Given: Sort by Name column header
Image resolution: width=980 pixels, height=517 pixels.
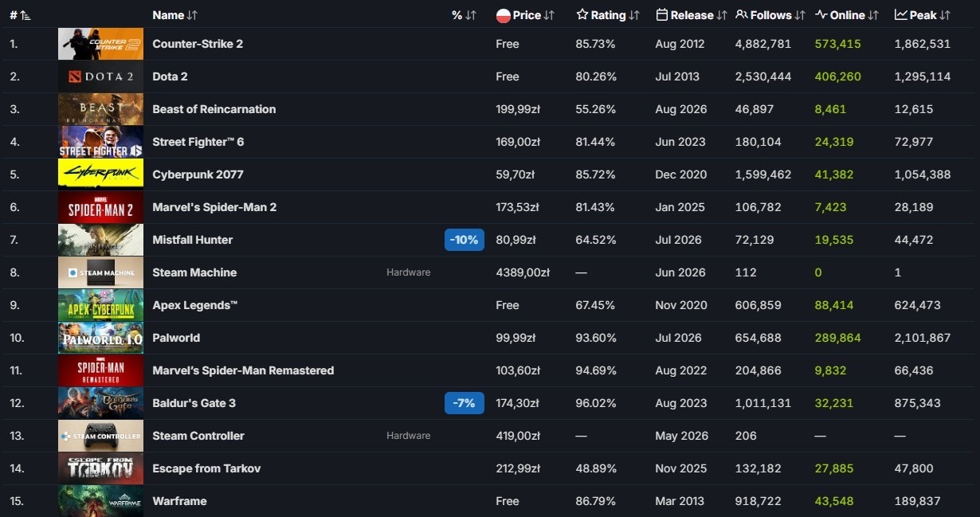Looking at the screenshot, I should 174,15.
